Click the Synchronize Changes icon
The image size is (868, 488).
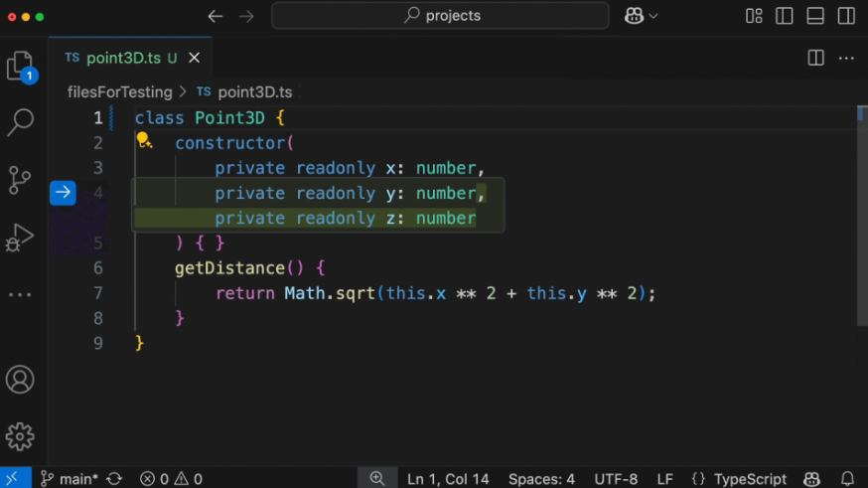(x=114, y=479)
